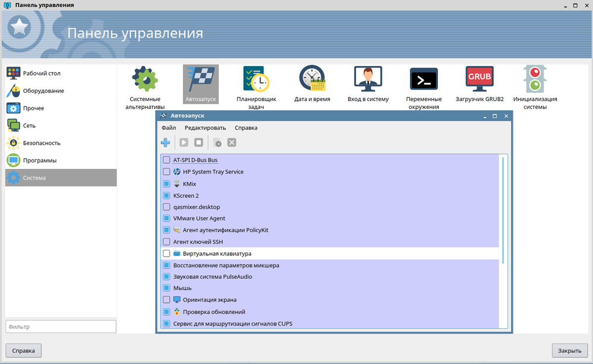Add a new autostart entry with the plus icon
This screenshot has height=364, width=593.
166,142
